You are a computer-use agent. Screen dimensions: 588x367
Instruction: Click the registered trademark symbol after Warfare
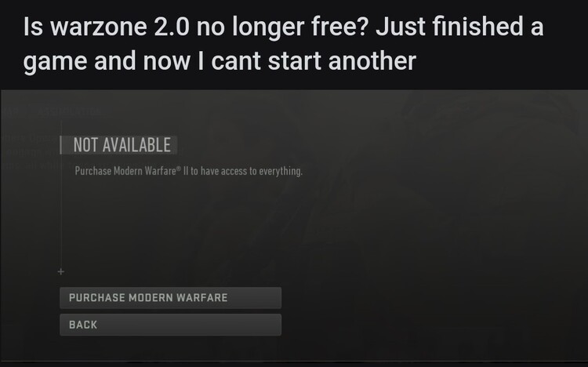(179, 168)
